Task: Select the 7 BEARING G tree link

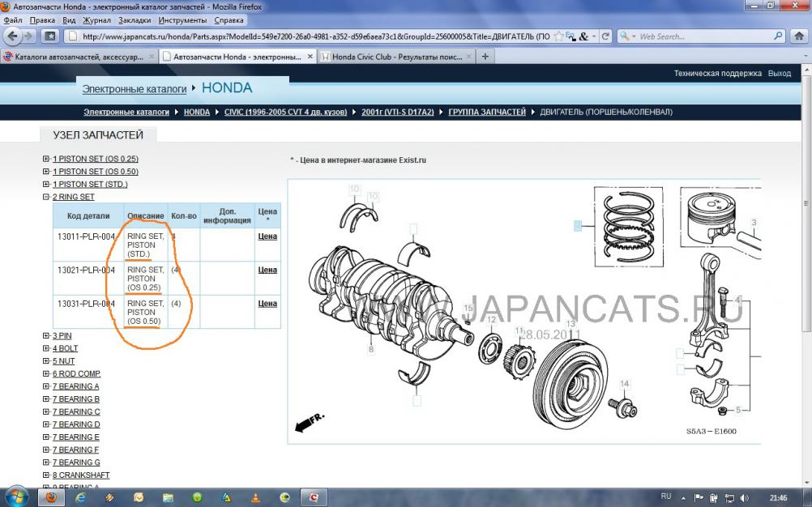Action: point(76,462)
